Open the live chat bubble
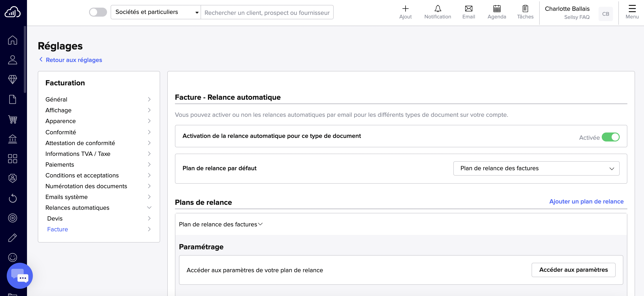 click(20, 276)
